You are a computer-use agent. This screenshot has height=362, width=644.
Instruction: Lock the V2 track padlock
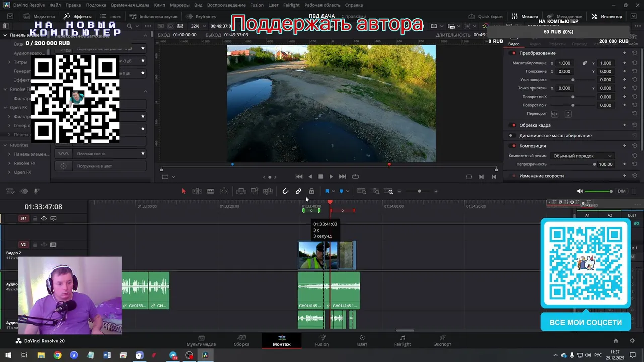coord(35,245)
